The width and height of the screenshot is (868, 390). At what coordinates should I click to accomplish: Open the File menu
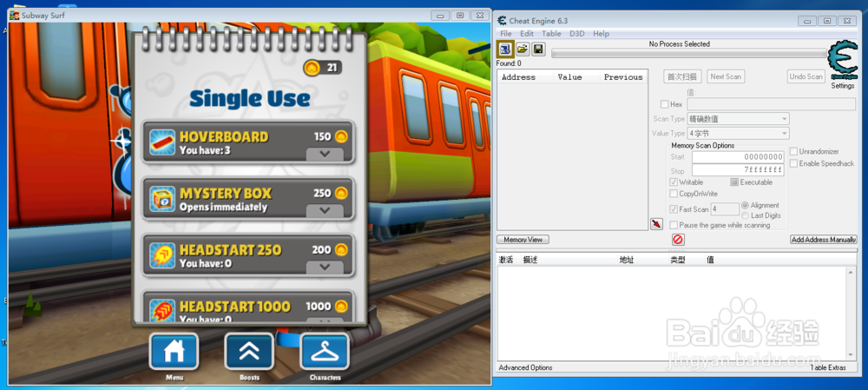pos(506,34)
